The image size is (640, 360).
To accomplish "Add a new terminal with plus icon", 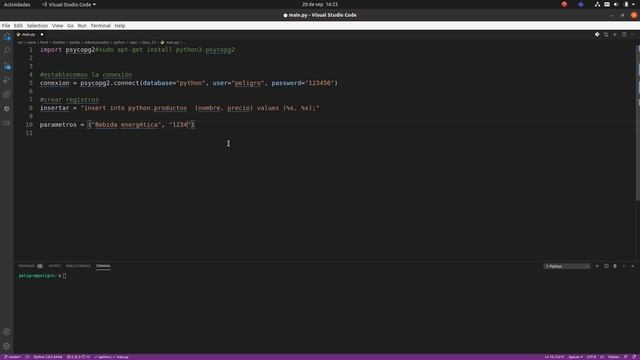I will 597,266.
